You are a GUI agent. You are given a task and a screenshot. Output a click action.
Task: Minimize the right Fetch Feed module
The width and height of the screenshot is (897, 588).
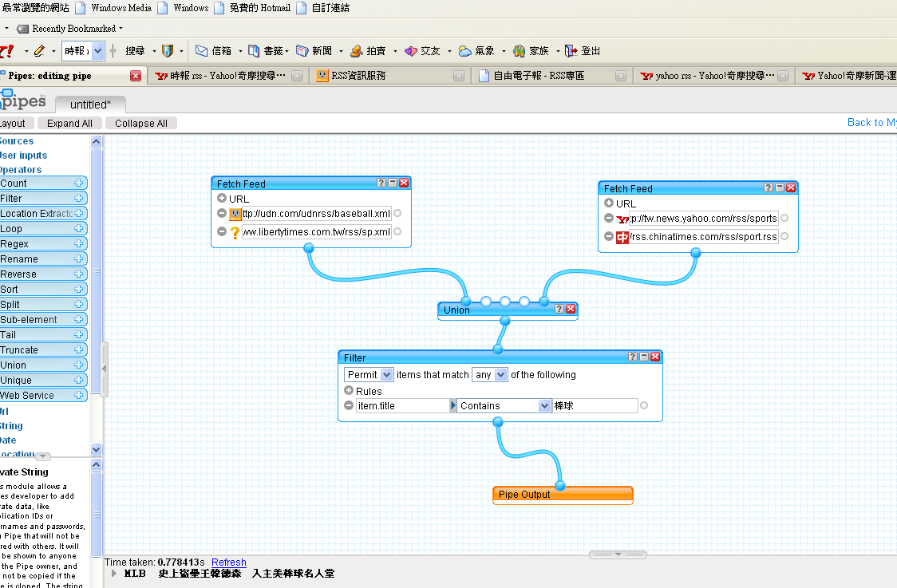(780, 188)
